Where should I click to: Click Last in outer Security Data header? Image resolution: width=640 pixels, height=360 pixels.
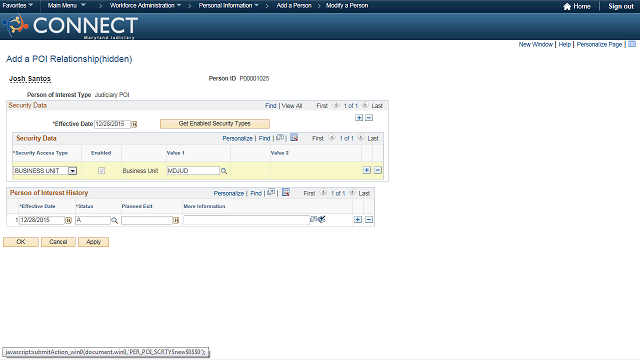click(x=377, y=106)
